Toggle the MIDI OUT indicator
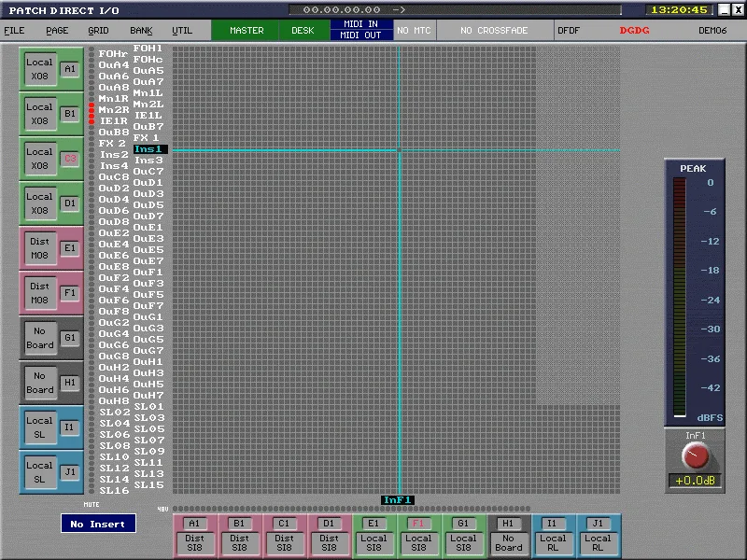This screenshot has width=747, height=560. tap(361, 35)
